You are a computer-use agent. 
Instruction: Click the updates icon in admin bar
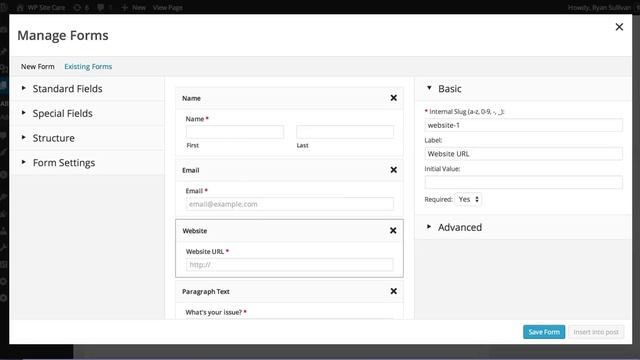[x=81, y=7]
